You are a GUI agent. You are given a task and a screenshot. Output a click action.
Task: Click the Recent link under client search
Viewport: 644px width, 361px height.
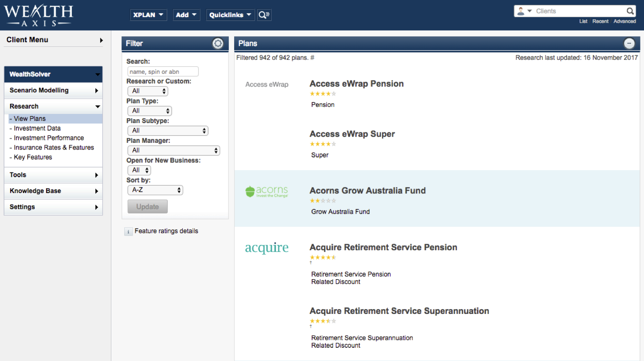pos(600,21)
